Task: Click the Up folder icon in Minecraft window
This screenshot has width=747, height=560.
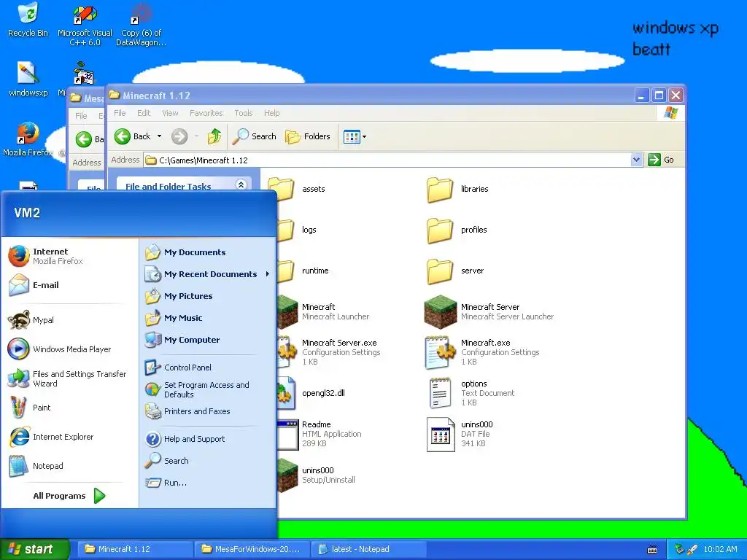Action: click(214, 136)
